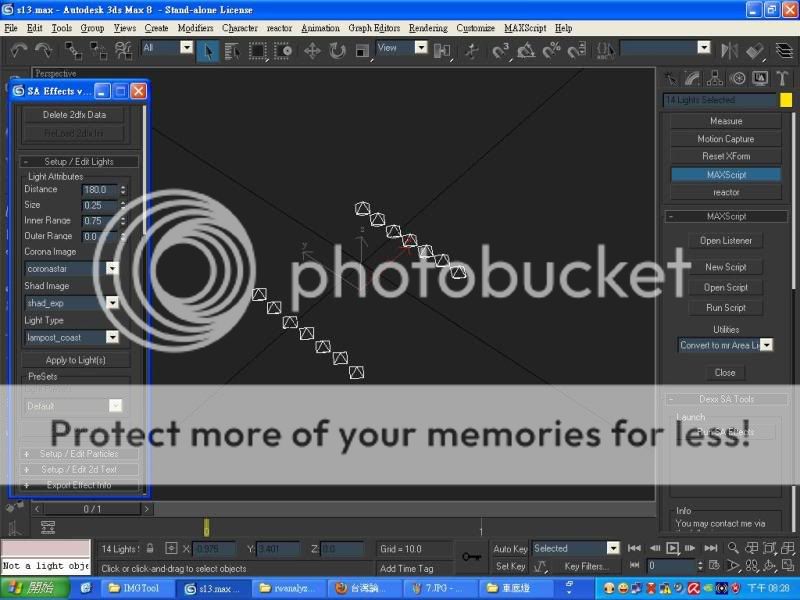This screenshot has height=600, width=800.
Task: Open the Modifiers menu
Action: (x=195, y=28)
